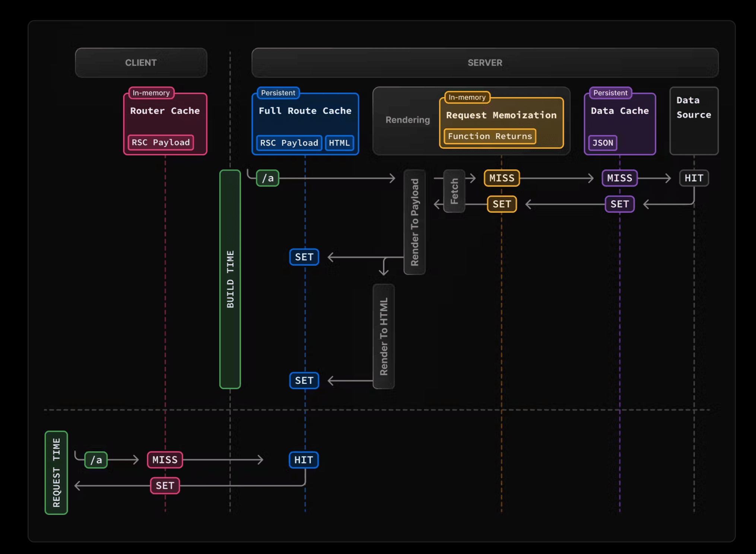Select the JSON tag in Data Cache
This screenshot has width=756, height=554.
603,143
